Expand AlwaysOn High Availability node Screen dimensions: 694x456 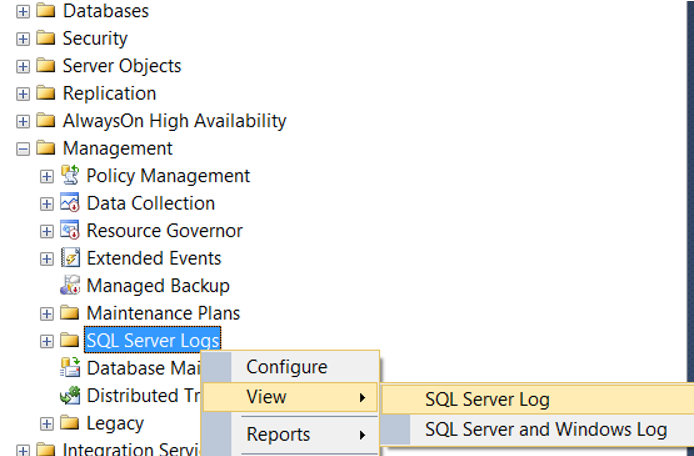click(23, 121)
